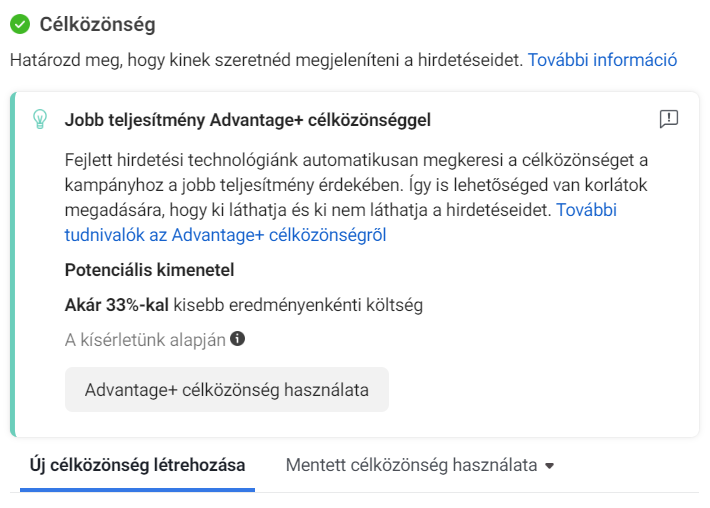Click the 'Potenciális kimenetel' subheading
The width and height of the screenshot is (710, 508).
[x=149, y=270]
